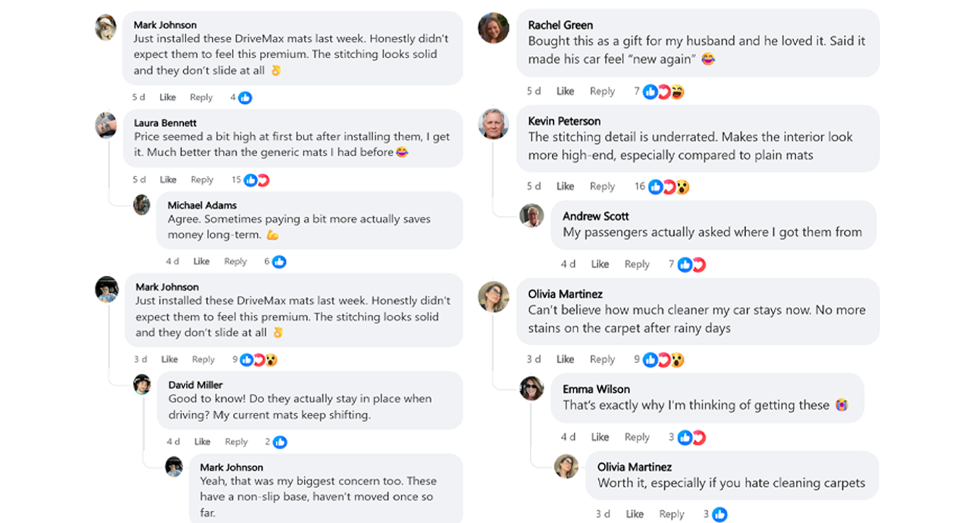Click like reaction icon on David Miller's reply
Screen dimensions: 980x523
point(280,442)
